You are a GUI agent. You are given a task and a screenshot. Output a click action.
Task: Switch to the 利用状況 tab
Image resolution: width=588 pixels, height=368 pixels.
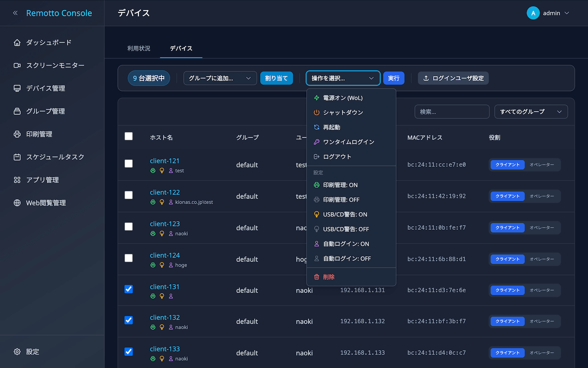point(139,48)
